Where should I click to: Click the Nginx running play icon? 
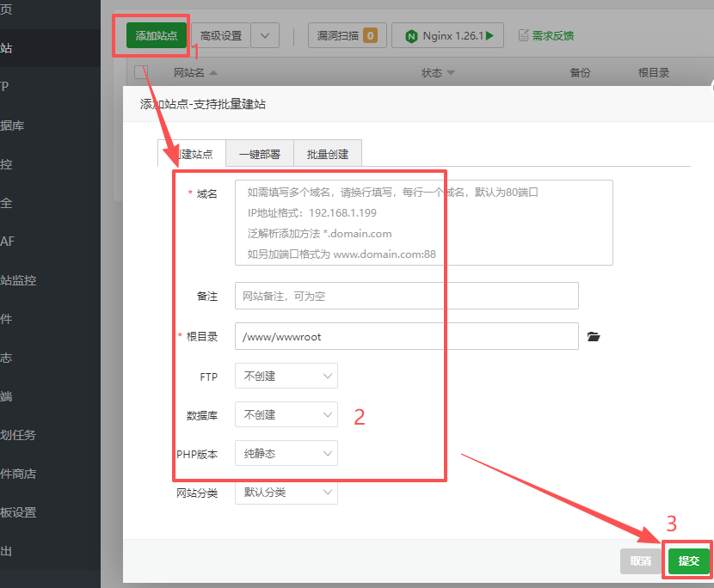490,35
